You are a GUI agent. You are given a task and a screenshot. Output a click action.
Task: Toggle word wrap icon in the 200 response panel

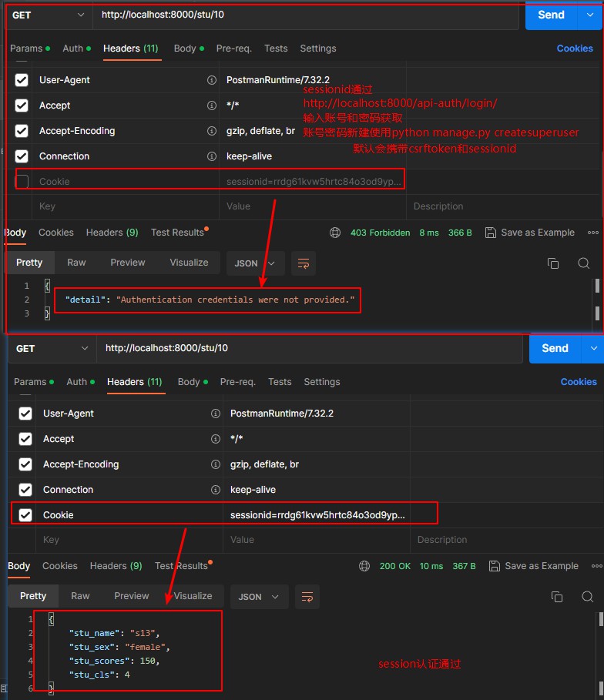[x=307, y=597]
